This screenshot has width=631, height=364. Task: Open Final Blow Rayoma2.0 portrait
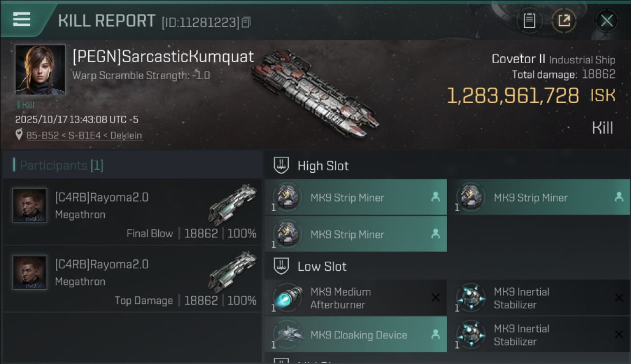(x=30, y=205)
